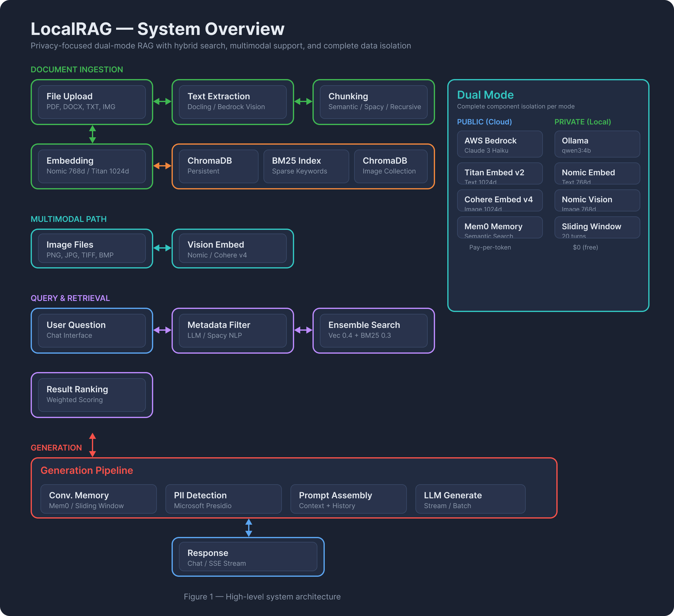
Task: Click the Pay-per-token text
Action: tap(490, 247)
